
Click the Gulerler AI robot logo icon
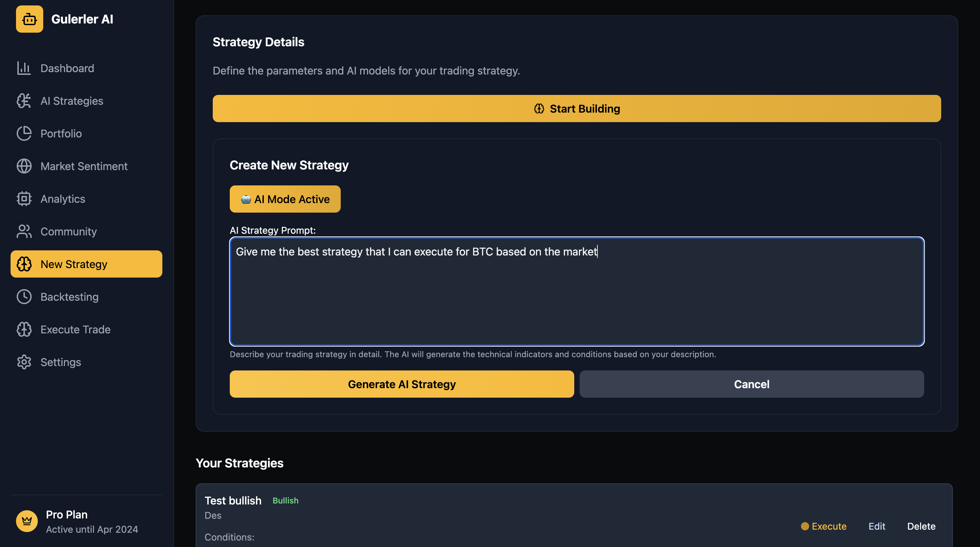coord(29,19)
